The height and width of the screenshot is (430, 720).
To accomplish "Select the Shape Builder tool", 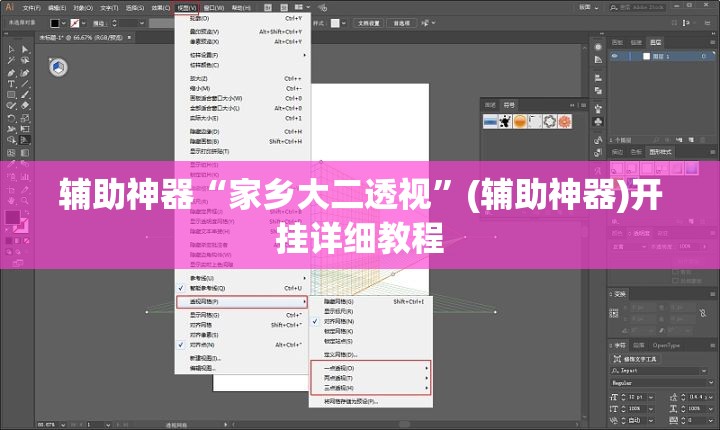I will [x=11, y=140].
